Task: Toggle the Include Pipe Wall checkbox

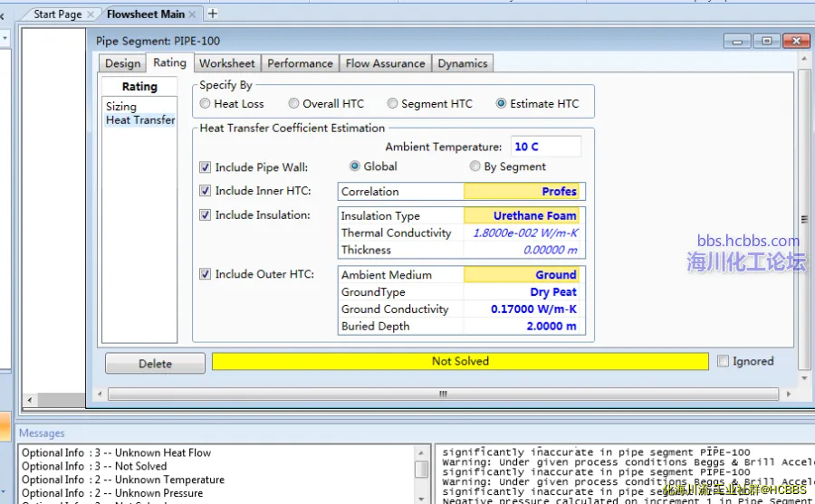Action: pos(206,167)
